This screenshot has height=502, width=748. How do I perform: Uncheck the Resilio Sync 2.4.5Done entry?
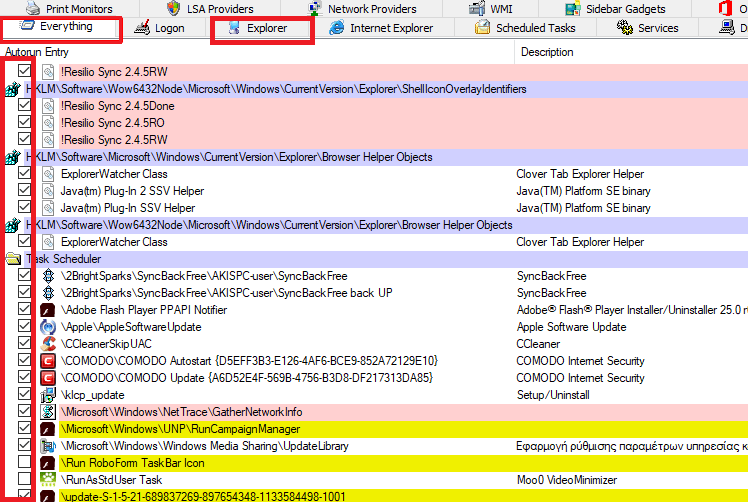click(24, 105)
